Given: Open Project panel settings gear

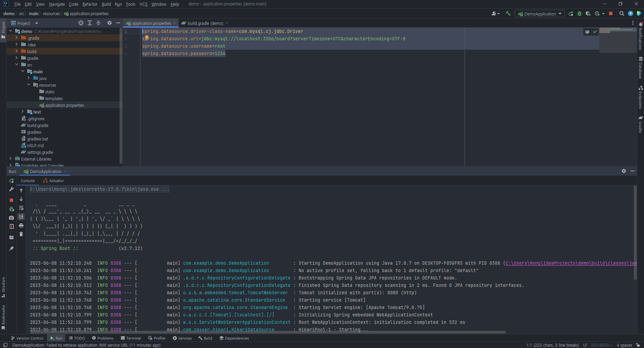Looking at the screenshot, I should 109,23.
